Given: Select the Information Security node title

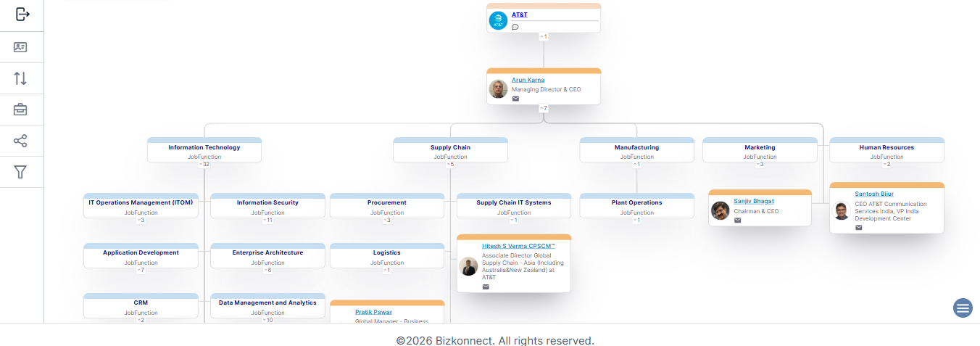Looking at the screenshot, I should [x=267, y=202].
